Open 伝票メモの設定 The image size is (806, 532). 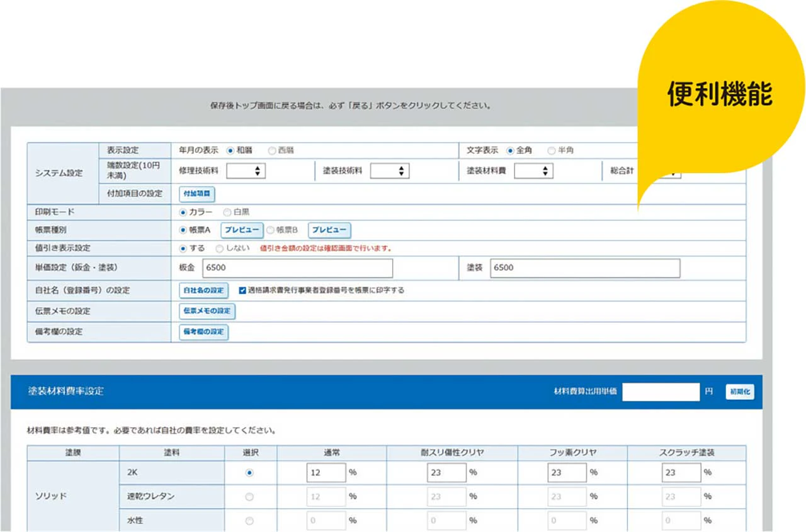click(x=207, y=311)
